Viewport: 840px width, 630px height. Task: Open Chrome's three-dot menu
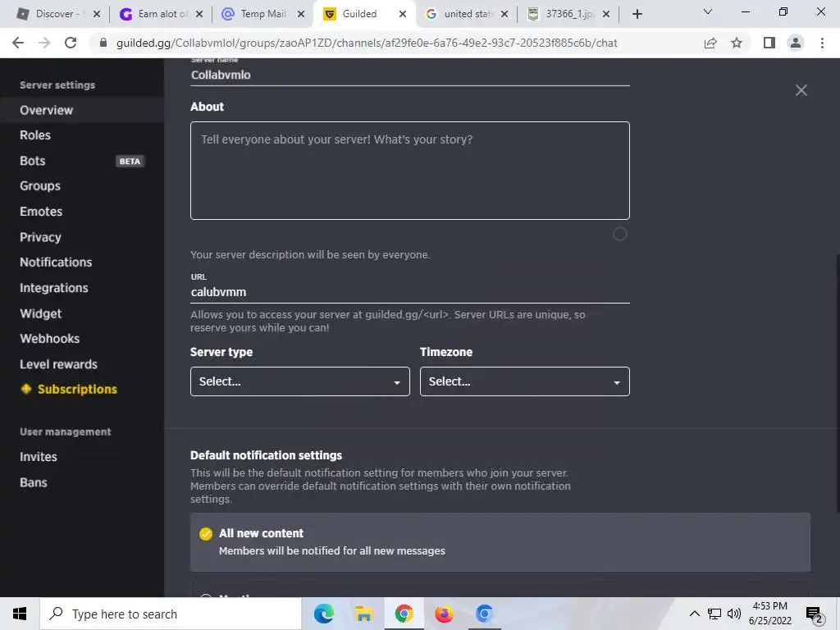[822, 43]
